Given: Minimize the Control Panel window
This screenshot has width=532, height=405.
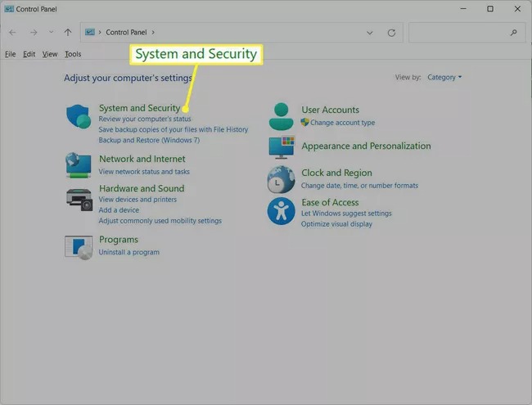Looking at the screenshot, I should click(463, 9).
